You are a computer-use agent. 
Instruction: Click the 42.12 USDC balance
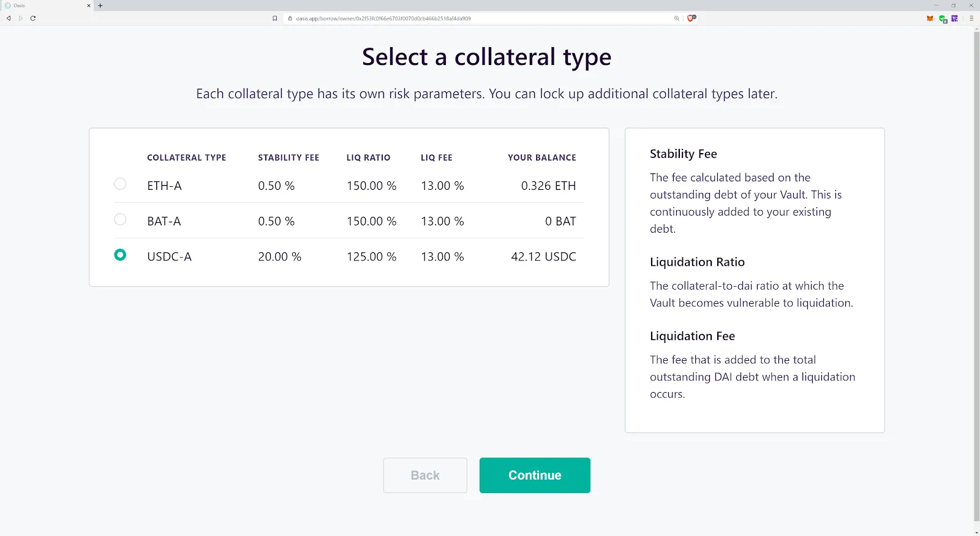coord(543,257)
